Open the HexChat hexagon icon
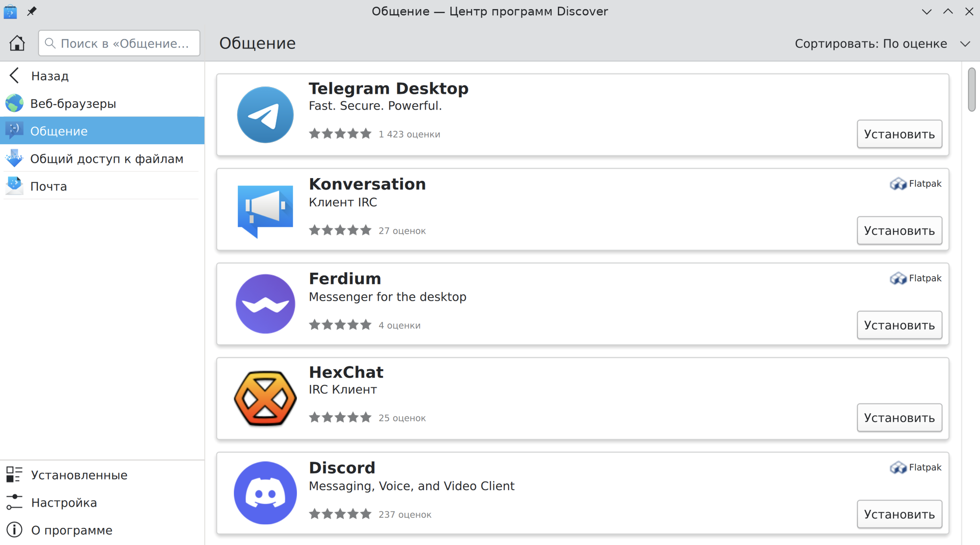Viewport: 980px width, 545px height. (x=265, y=398)
